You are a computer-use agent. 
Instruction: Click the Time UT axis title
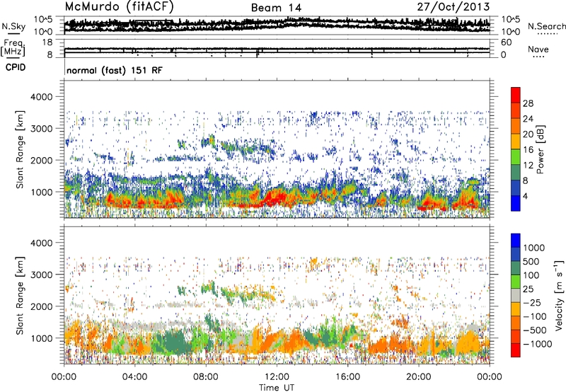pos(277,388)
